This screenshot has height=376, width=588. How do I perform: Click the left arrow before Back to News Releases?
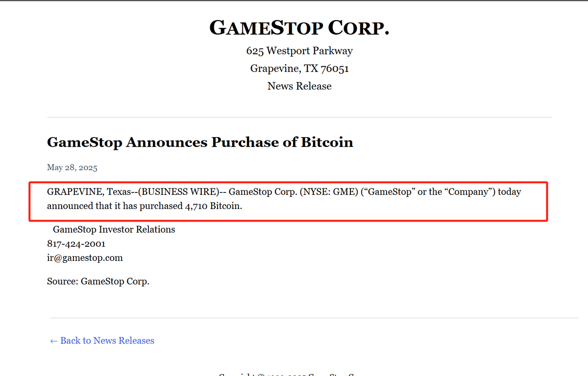point(54,341)
